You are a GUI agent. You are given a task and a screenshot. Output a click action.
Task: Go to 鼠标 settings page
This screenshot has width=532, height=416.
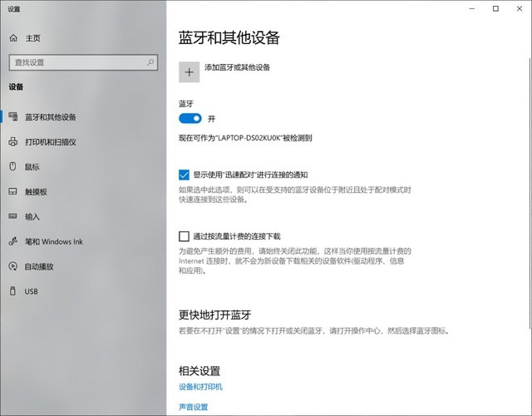click(32, 166)
